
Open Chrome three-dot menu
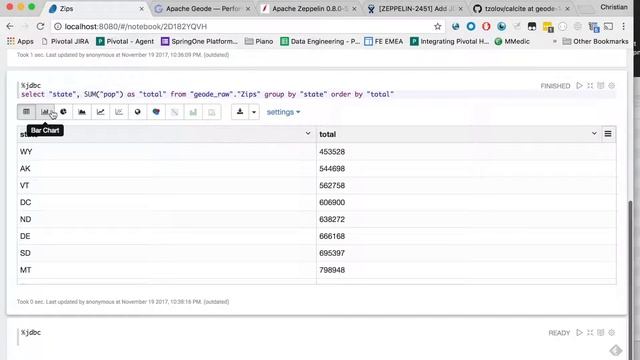pyautogui.click(x=624, y=26)
